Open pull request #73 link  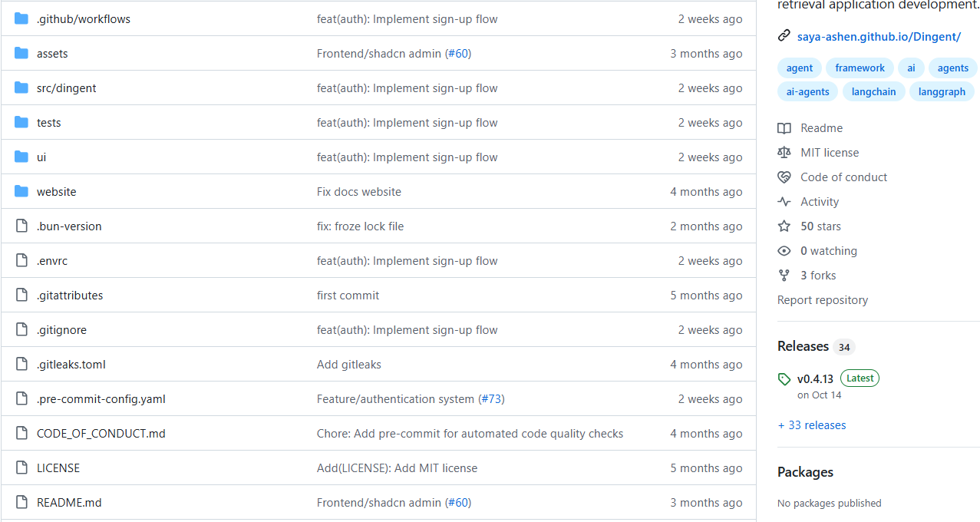492,399
